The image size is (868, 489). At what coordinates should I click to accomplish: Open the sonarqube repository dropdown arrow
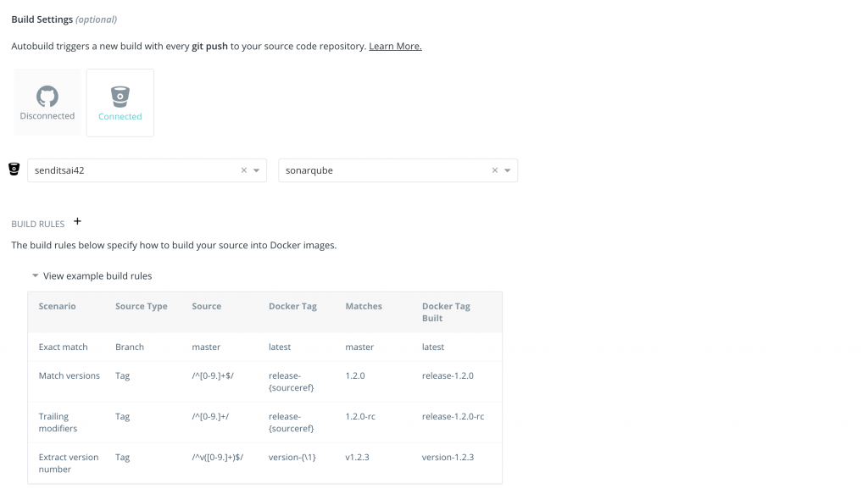pyautogui.click(x=508, y=170)
